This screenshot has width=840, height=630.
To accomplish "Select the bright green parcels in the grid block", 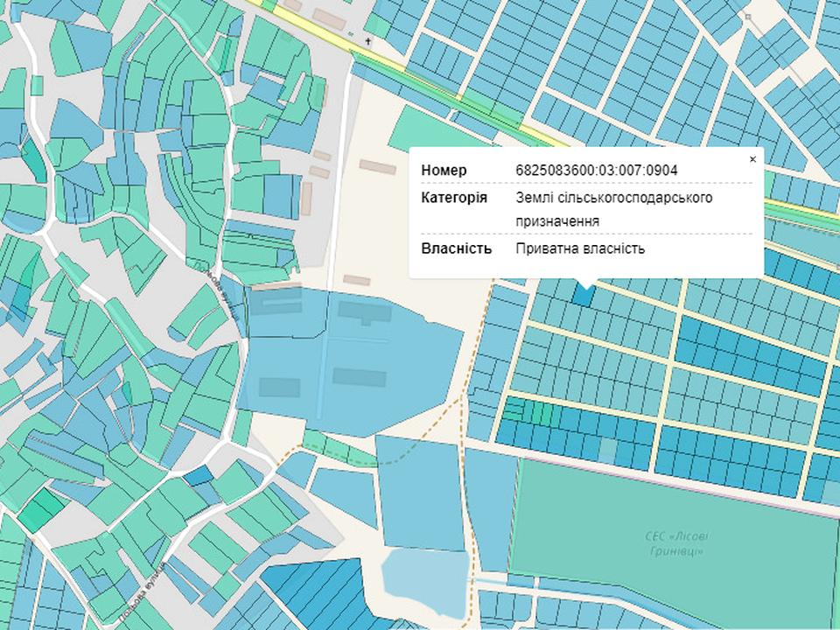I will coord(530,412).
